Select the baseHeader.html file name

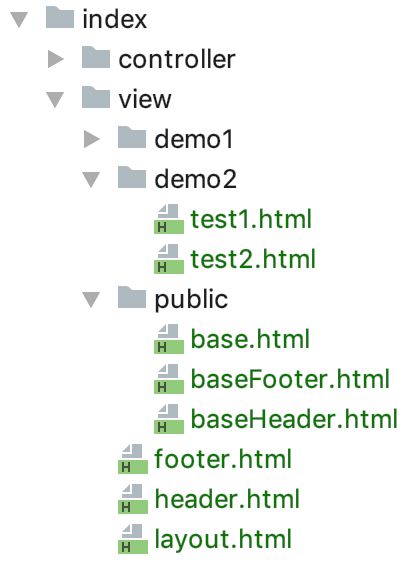(294, 419)
